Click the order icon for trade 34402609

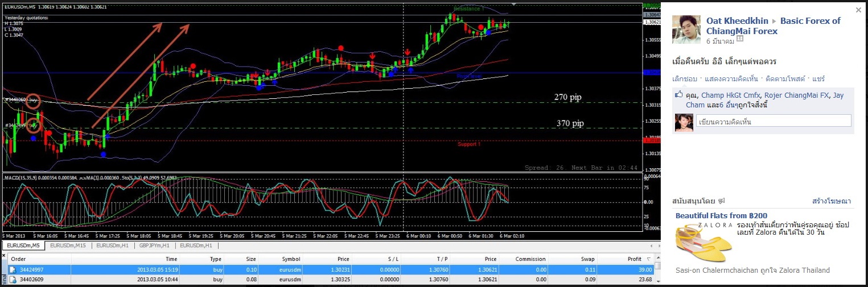click(13, 279)
